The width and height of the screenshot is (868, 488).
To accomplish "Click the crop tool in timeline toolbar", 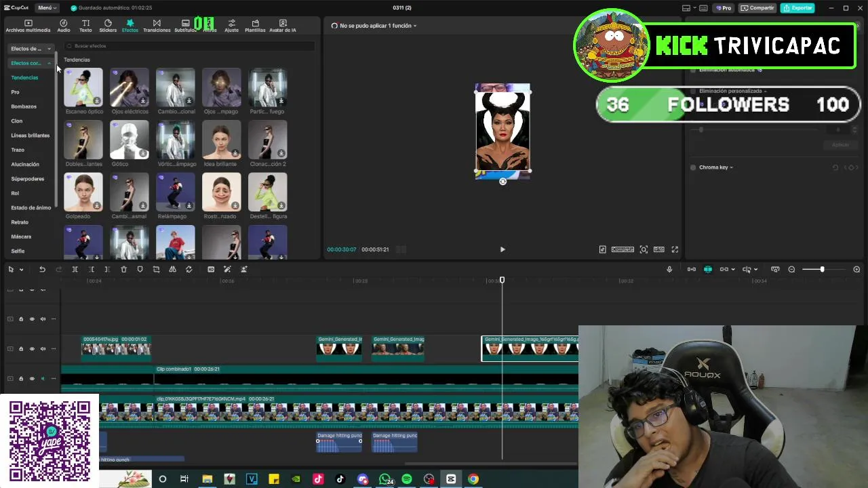I will [156, 269].
